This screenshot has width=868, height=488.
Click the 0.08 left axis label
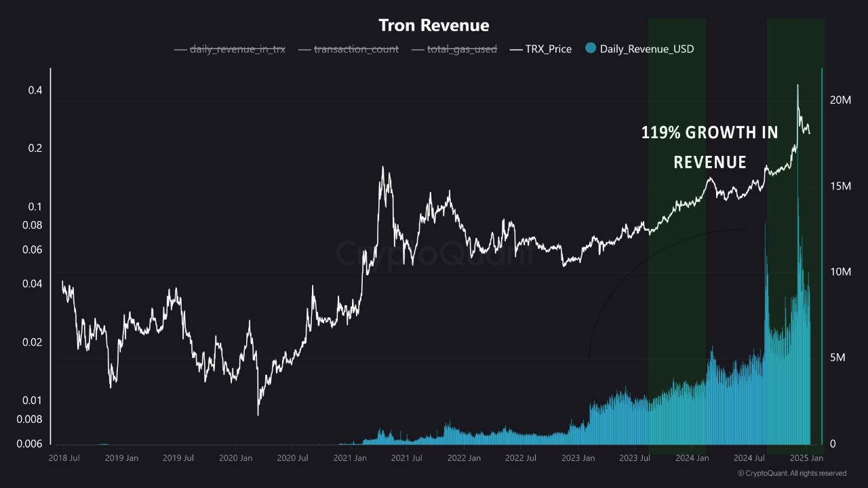33,225
